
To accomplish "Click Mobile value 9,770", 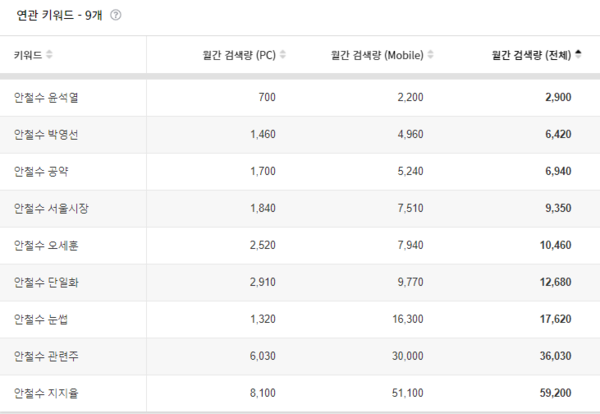I will (x=411, y=282).
